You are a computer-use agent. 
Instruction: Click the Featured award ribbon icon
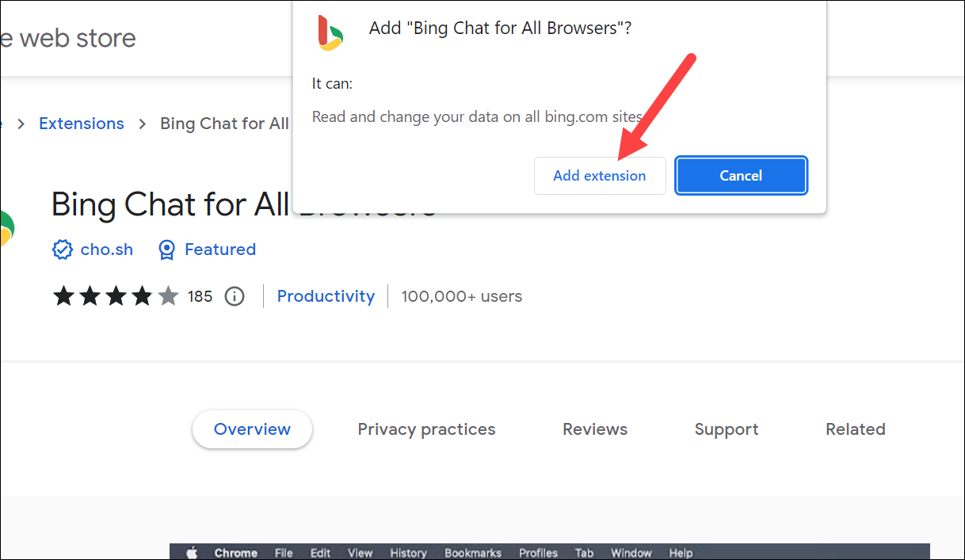pos(166,250)
